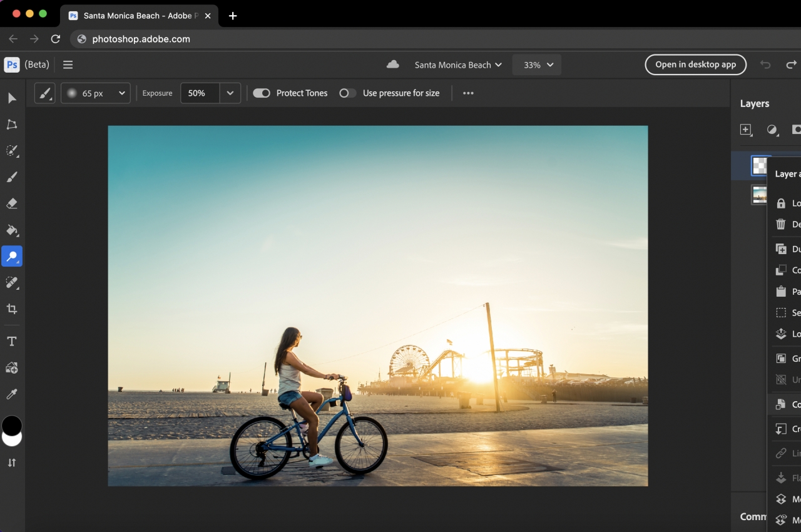Image resolution: width=801 pixels, height=532 pixels.
Task: Click the add new layer icon
Action: tap(745, 130)
